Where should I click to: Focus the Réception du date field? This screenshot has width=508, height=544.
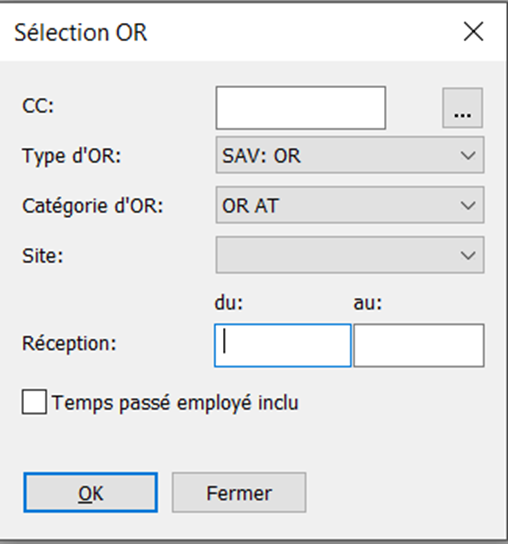(x=283, y=345)
